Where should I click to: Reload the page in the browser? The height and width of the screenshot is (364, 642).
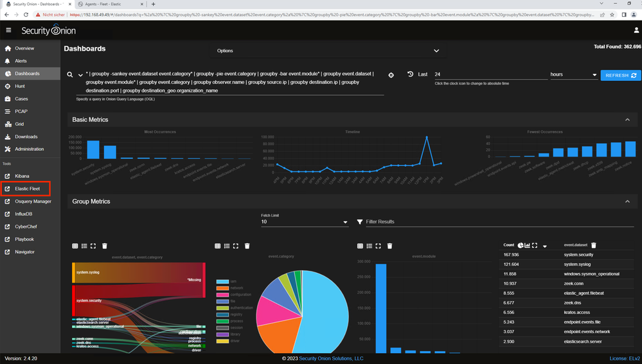[26, 14]
